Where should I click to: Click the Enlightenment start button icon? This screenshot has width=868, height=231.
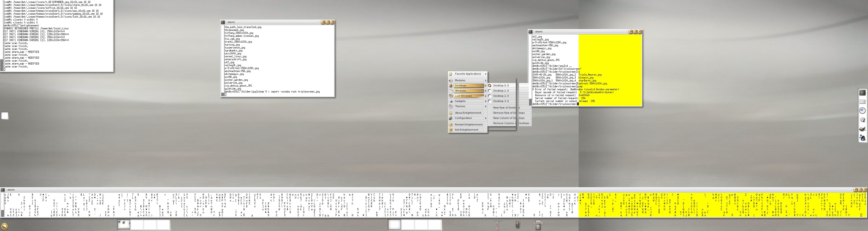pos(5,226)
